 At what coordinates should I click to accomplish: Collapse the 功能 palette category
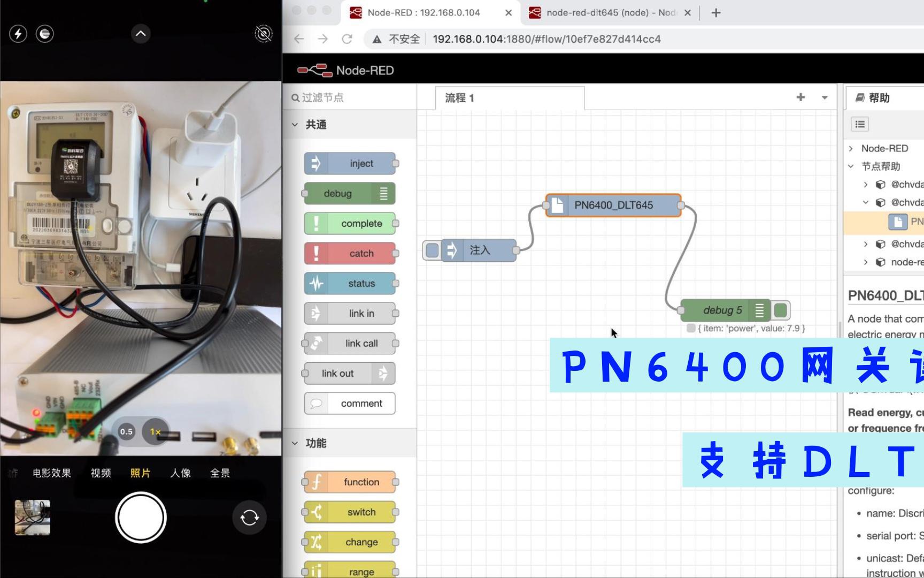click(295, 443)
